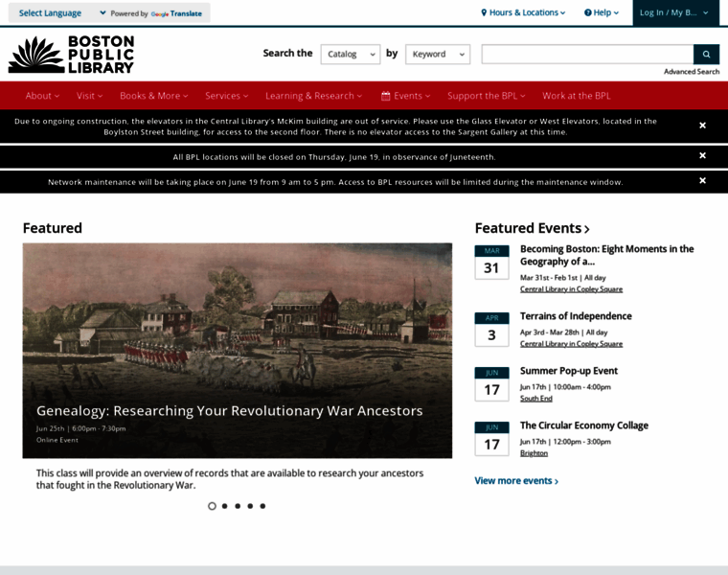Open the Log In / My BPL dropdown
Screen dimensions: 728x575
pos(675,12)
